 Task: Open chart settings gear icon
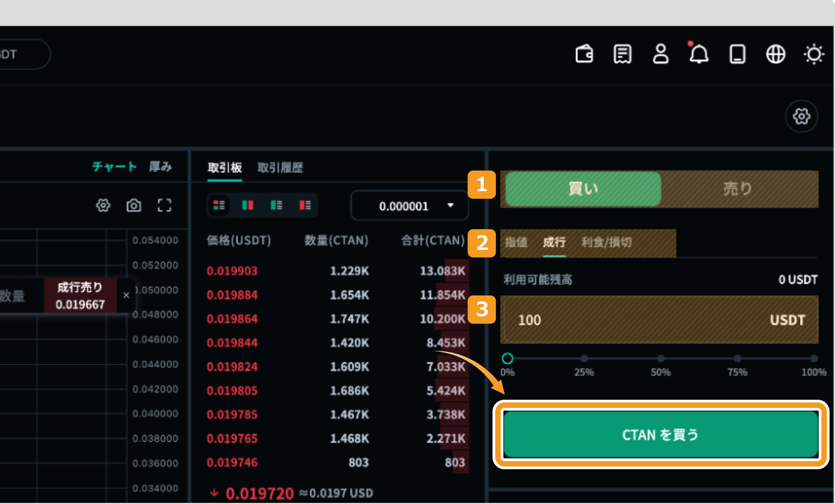[103, 205]
